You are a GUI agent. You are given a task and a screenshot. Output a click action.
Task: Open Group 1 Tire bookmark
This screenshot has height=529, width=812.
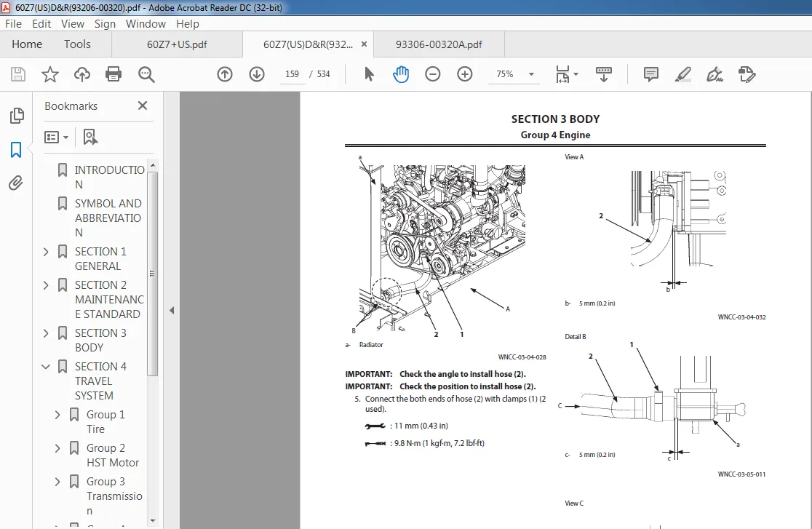point(106,422)
